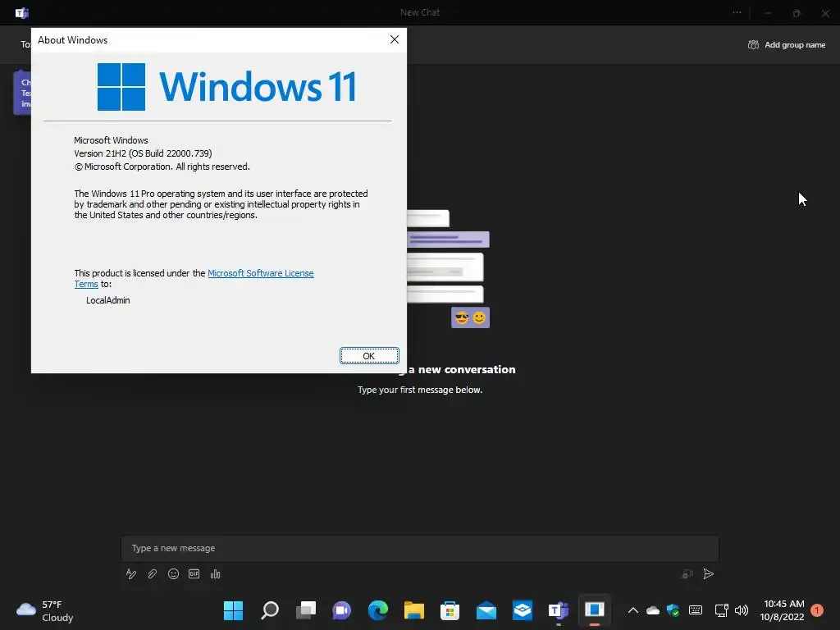Screen dimensions: 840x630
Task: Open taskbar Search
Action: (x=269, y=610)
